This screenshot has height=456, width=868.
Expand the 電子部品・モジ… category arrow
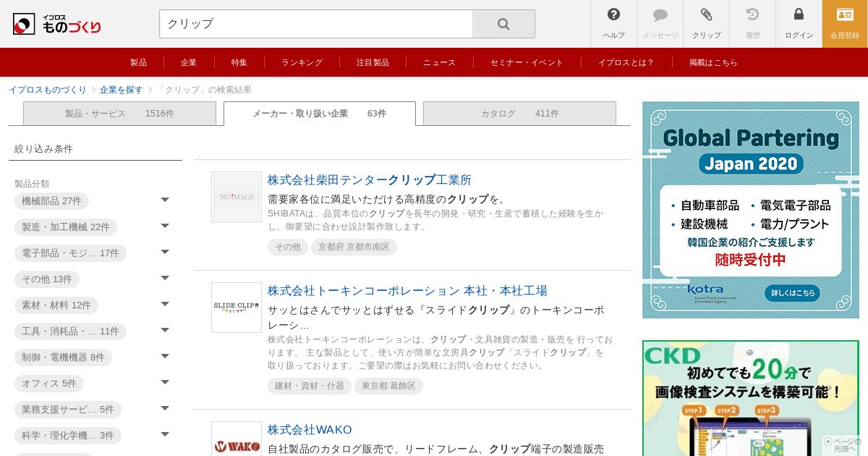(x=165, y=252)
